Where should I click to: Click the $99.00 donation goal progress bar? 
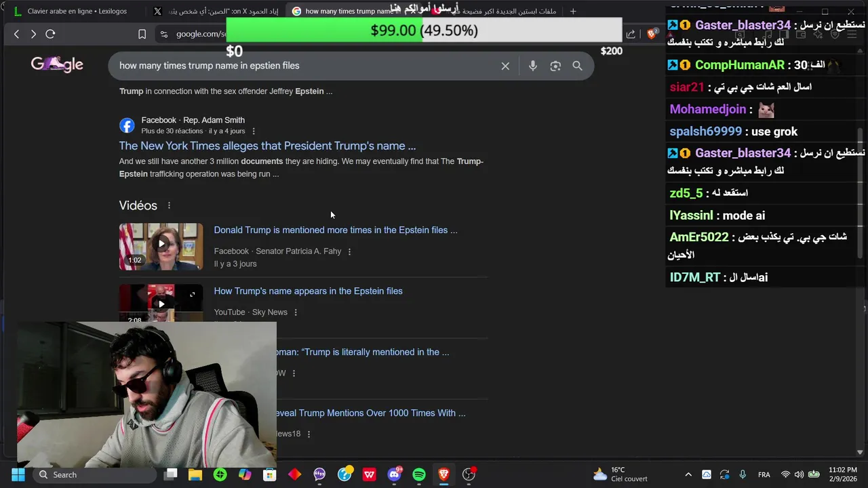[x=424, y=30]
